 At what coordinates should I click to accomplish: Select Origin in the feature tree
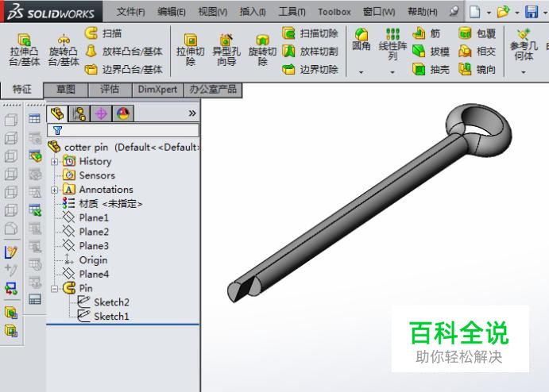tap(85, 259)
